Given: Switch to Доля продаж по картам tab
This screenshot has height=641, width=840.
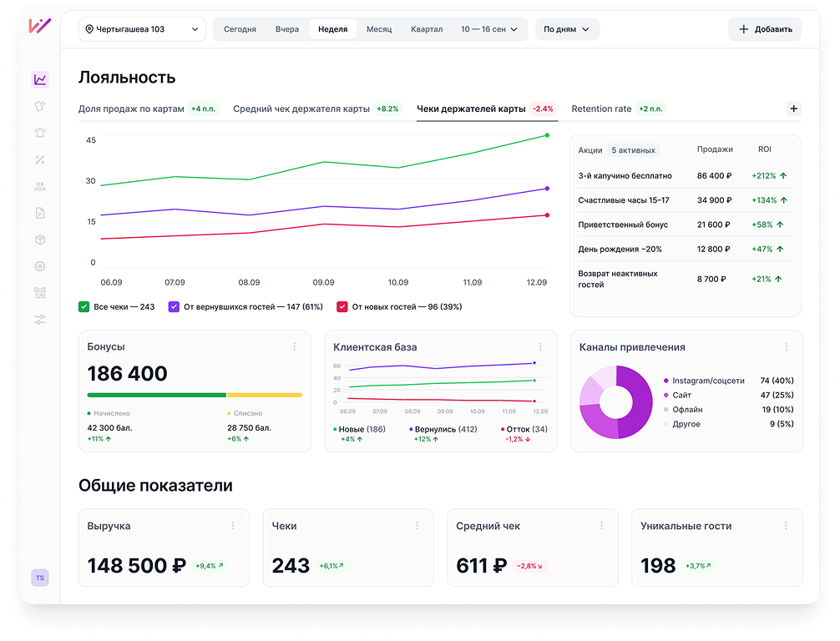Looking at the screenshot, I should [x=149, y=109].
